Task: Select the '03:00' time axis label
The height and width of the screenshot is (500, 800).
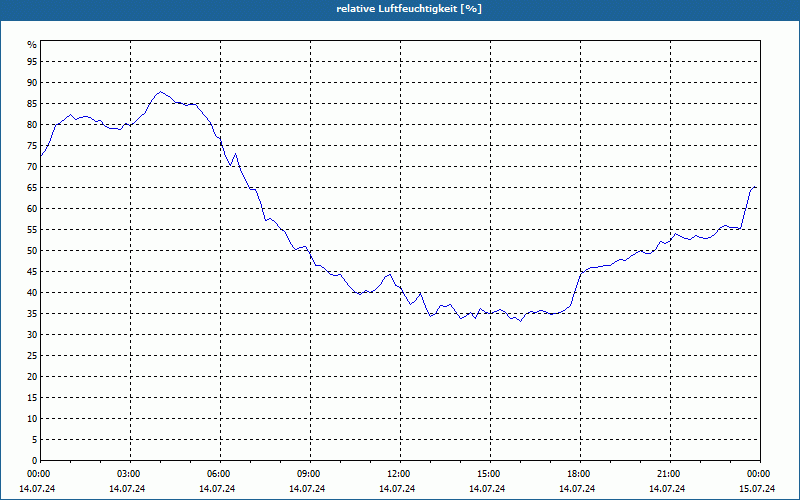Action: [127, 474]
